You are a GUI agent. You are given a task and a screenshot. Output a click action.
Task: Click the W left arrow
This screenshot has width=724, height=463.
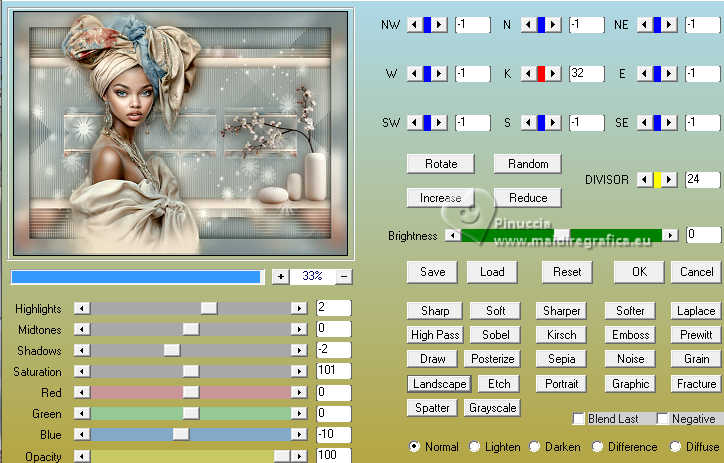415,73
